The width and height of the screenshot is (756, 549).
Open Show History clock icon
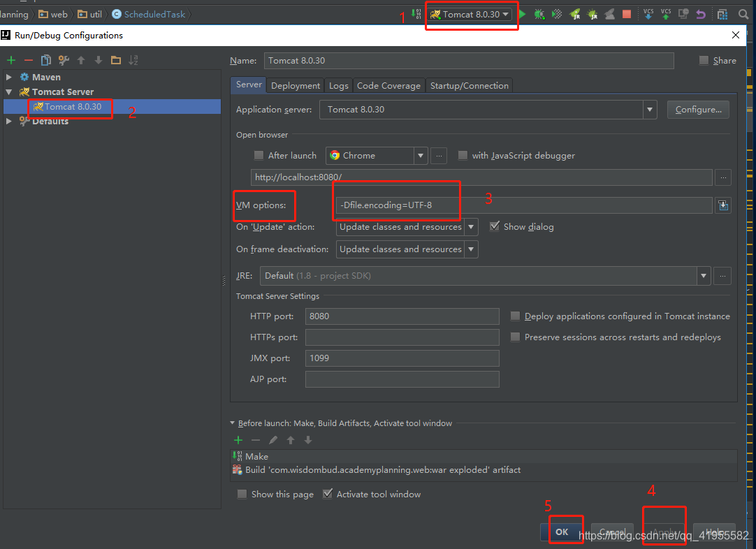pos(683,14)
